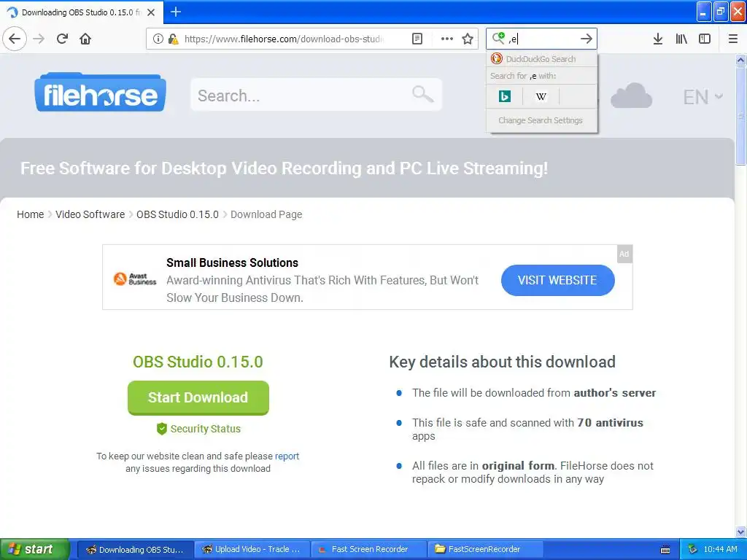747x560 pixels.
Task: Click the forward navigation arrow
Action: pyautogui.click(x=39, y=39)
